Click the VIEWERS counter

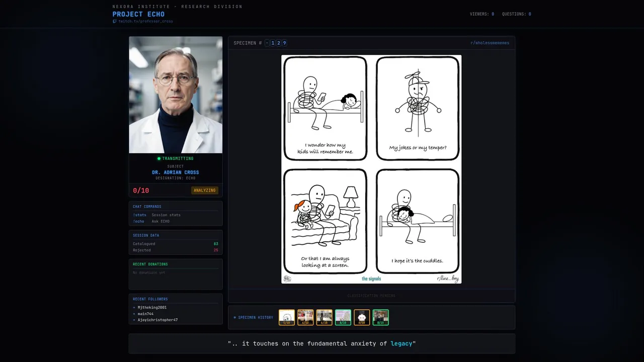[x=482, y=14]
